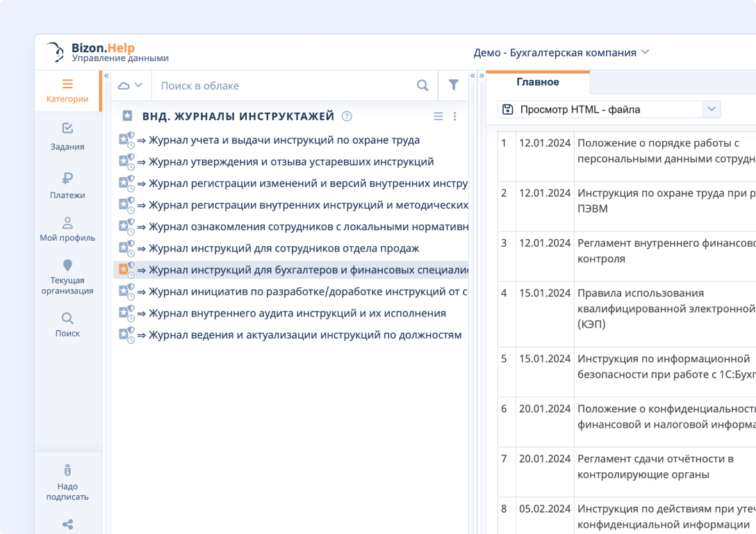The image size is (756, 534).
Task: Open Платежи from the left sidebar
Action: (x=67, y=186)
